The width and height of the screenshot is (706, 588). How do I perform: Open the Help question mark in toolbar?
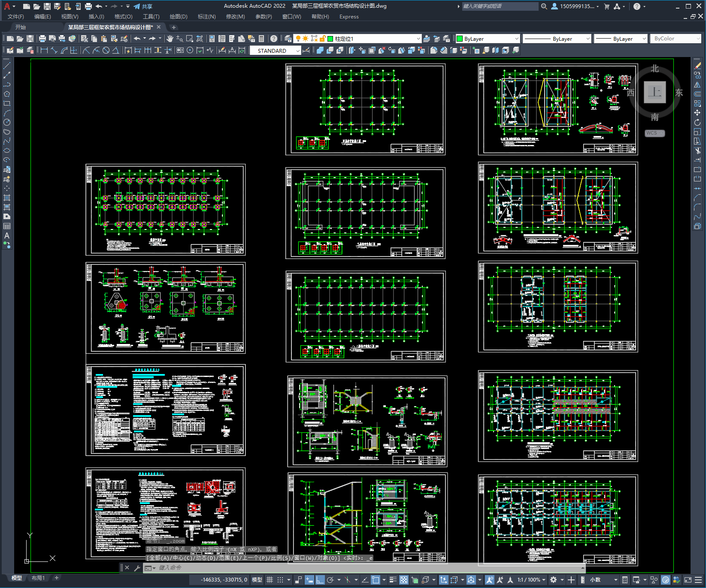tap(274, 39)
